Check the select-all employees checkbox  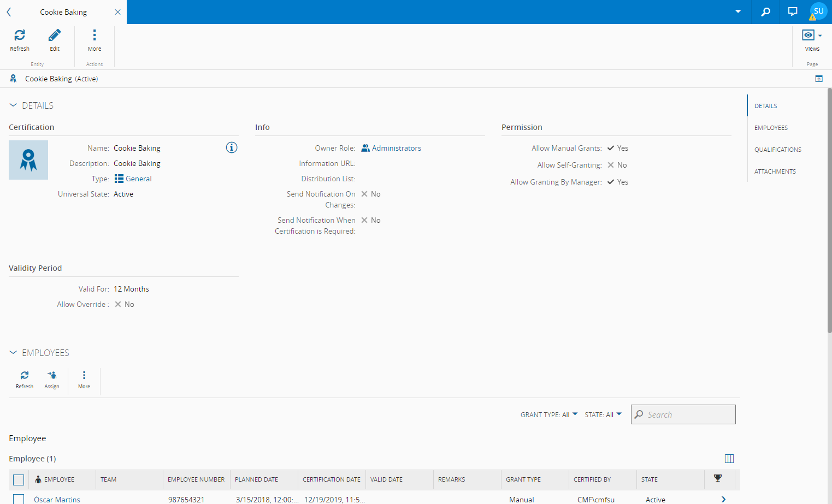(19, 479)
